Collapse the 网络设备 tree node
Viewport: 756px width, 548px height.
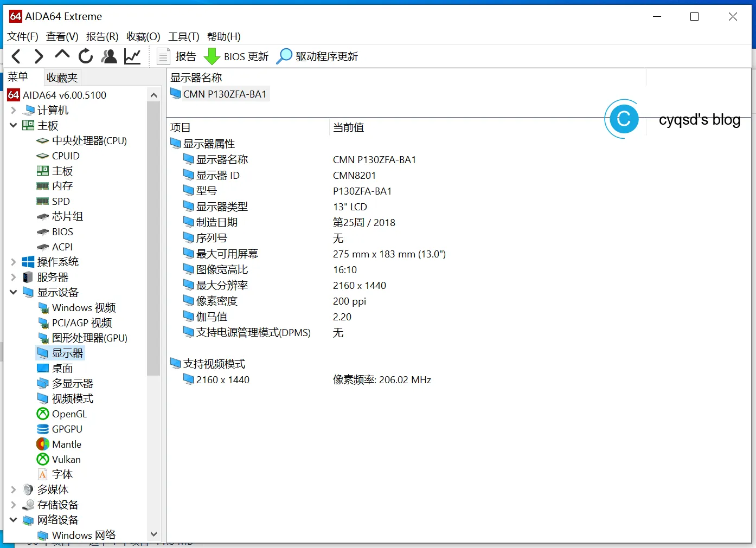tap(14, 520)
